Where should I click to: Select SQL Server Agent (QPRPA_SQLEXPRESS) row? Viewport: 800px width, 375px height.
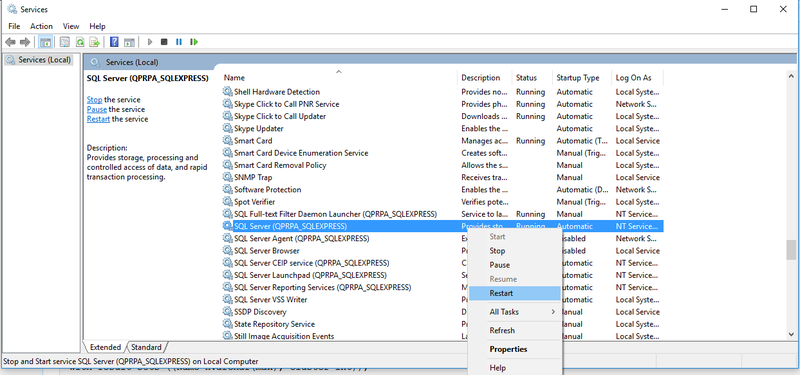[443, 239]
